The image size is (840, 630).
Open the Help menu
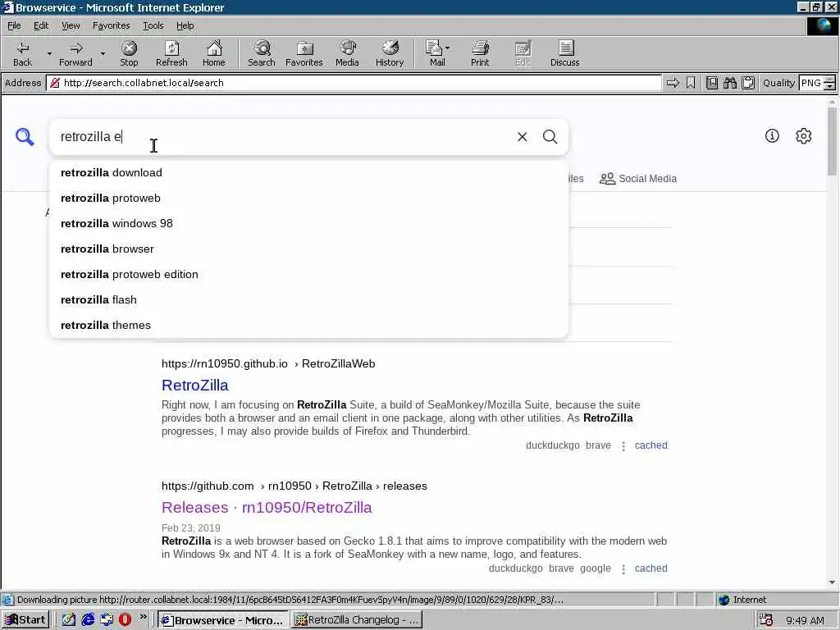(x=185, y=25)
